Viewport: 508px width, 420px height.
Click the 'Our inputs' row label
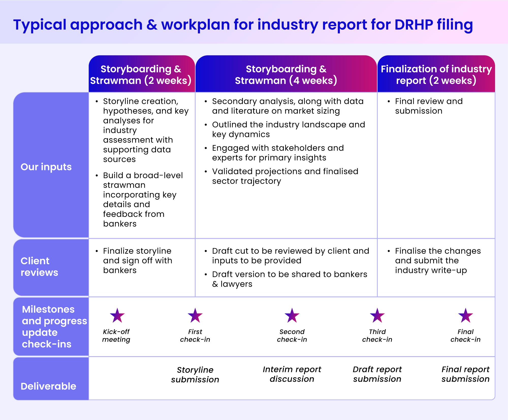tap(51, 165)
